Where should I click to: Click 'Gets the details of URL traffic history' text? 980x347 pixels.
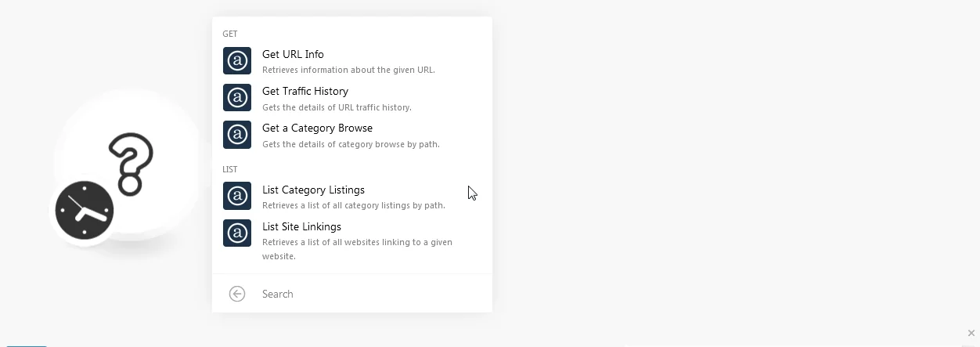tap(337, 107)
